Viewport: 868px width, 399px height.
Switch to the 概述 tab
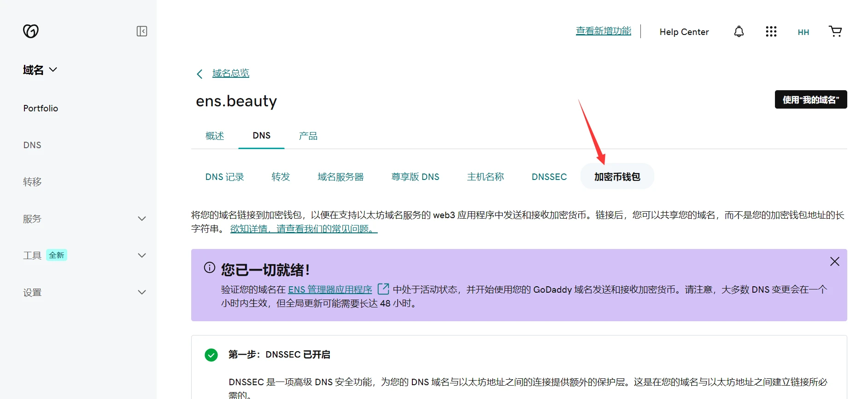(x=215, y=136)
